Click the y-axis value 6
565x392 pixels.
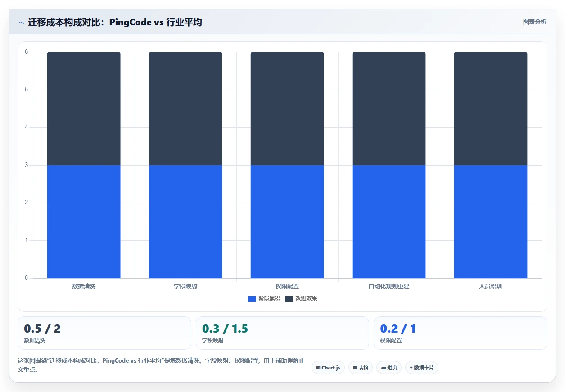pos(26,52)
